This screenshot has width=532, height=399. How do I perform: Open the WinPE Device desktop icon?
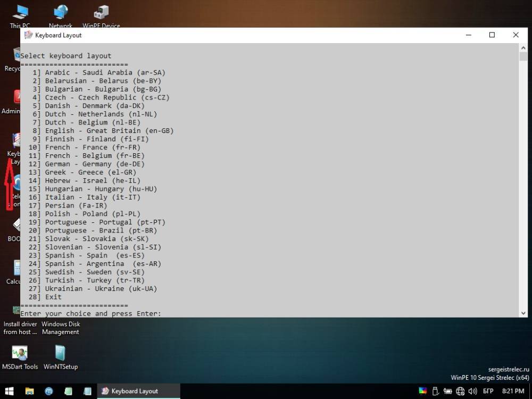pos(101,15)
